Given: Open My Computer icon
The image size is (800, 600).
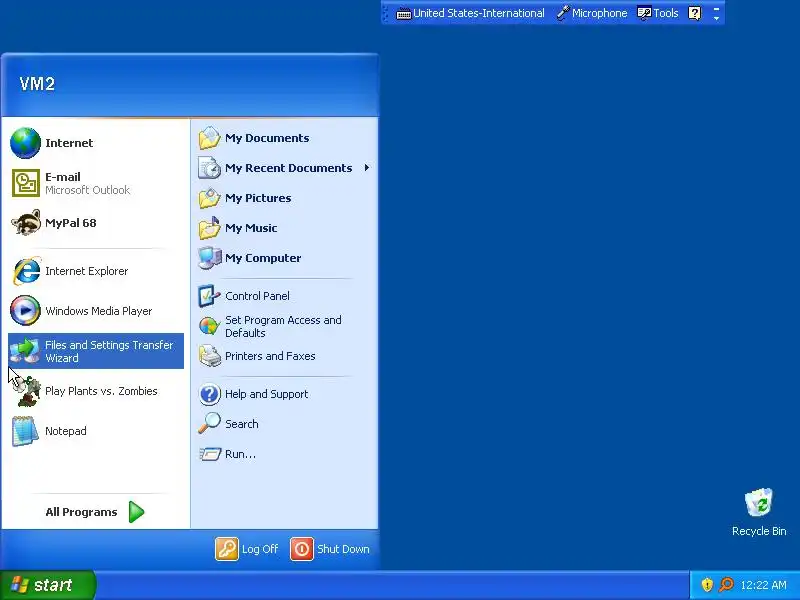Looking at the screenshot, I should (x=209, y=258).
